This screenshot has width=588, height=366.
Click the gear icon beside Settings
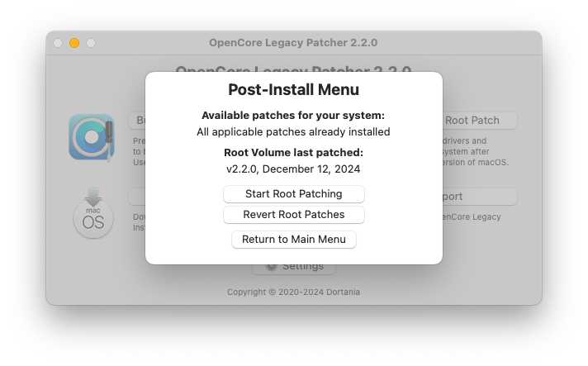click(x=271, y=267)
